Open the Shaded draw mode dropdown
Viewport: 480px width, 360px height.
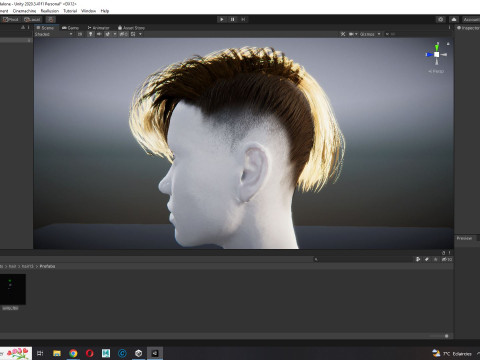(x=53, y=34)
